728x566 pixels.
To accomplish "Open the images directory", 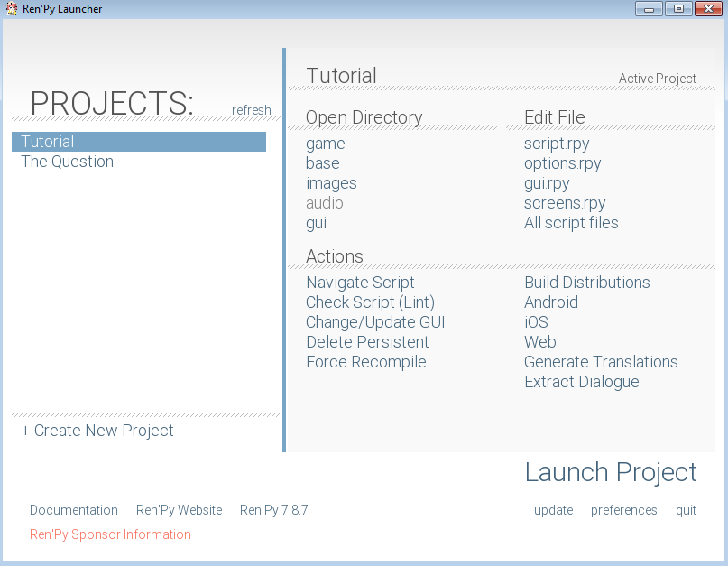I will 331,183.
